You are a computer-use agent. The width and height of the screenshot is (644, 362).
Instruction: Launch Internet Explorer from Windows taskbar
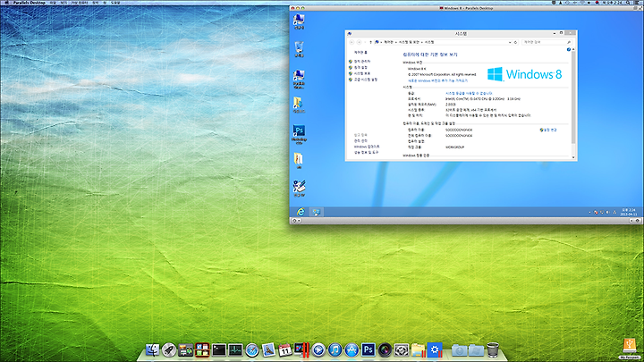301,212
